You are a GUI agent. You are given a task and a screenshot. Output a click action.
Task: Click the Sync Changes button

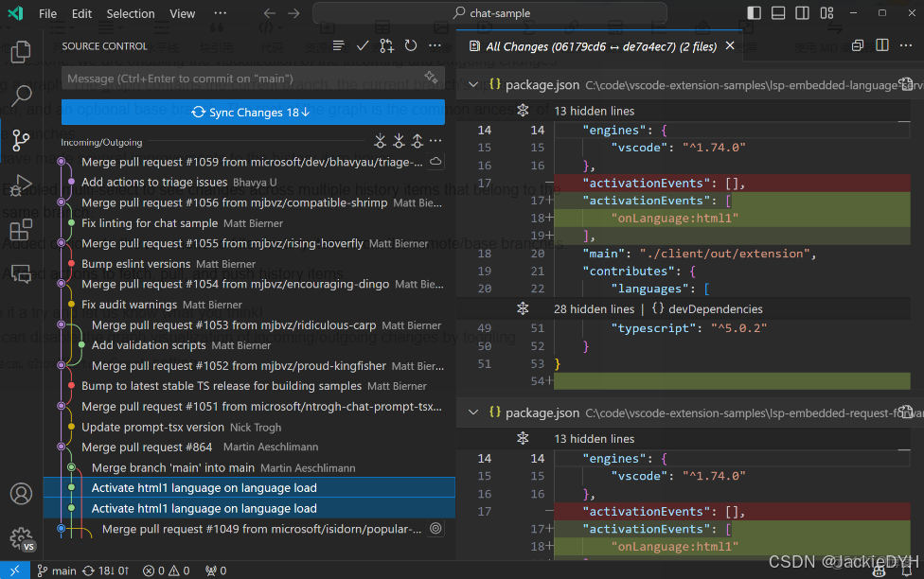point(252,112)
